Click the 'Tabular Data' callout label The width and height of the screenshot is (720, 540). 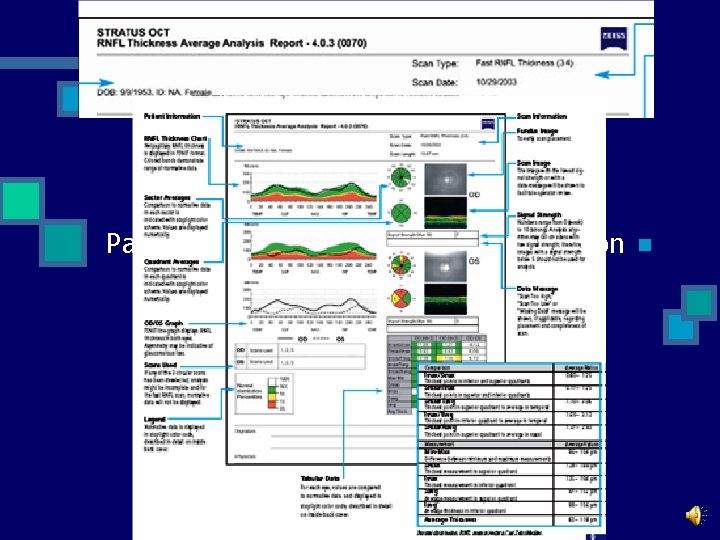pyautogui.click(x=320, y=478)
